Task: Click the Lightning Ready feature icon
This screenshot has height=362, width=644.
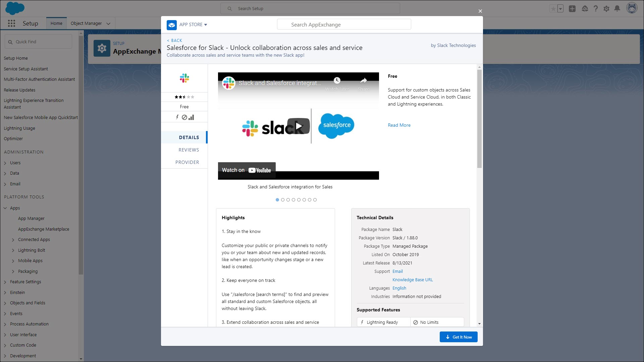Action: pos(362,322)
